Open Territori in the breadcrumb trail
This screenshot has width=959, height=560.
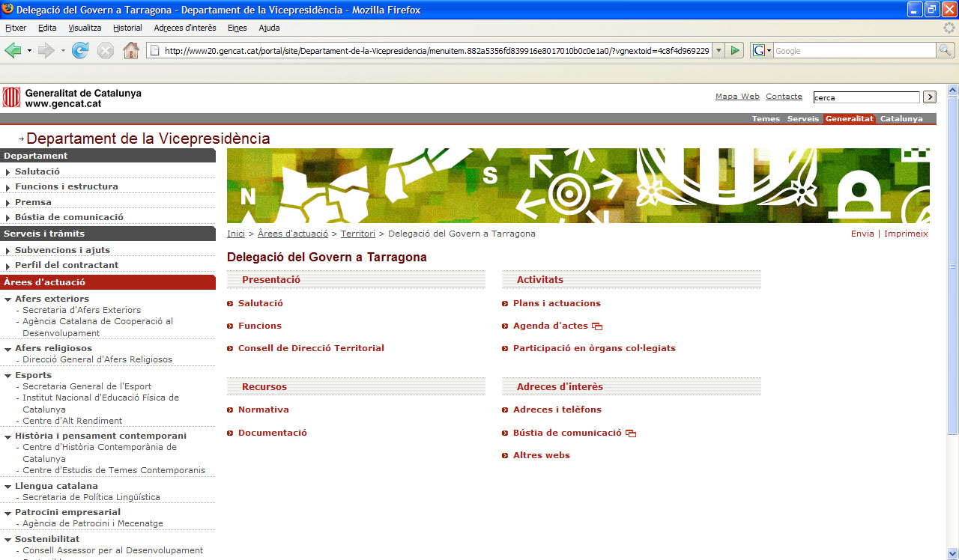pyautogui.click(x=357, y=234)
